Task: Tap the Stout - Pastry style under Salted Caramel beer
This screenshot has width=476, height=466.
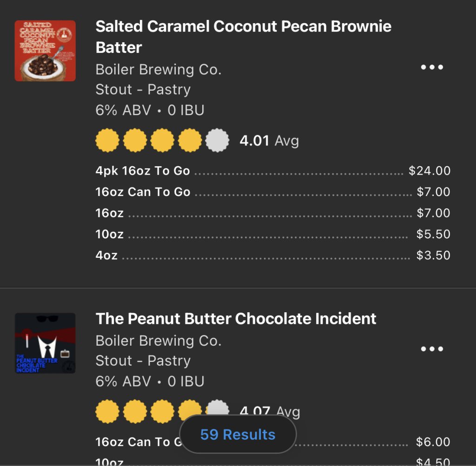Action: coord(143,90)
